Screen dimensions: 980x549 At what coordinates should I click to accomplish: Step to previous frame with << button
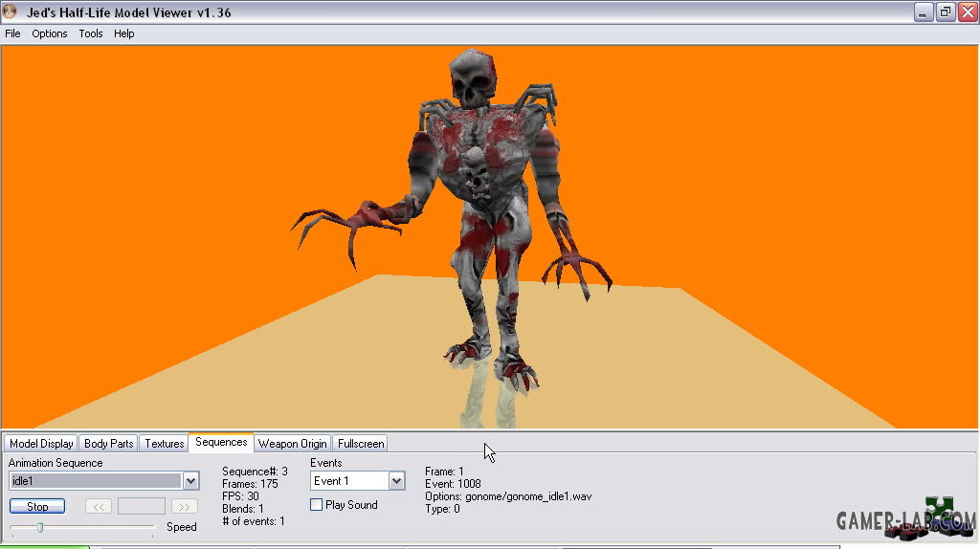pyautogui.click(x=99, y=507)
